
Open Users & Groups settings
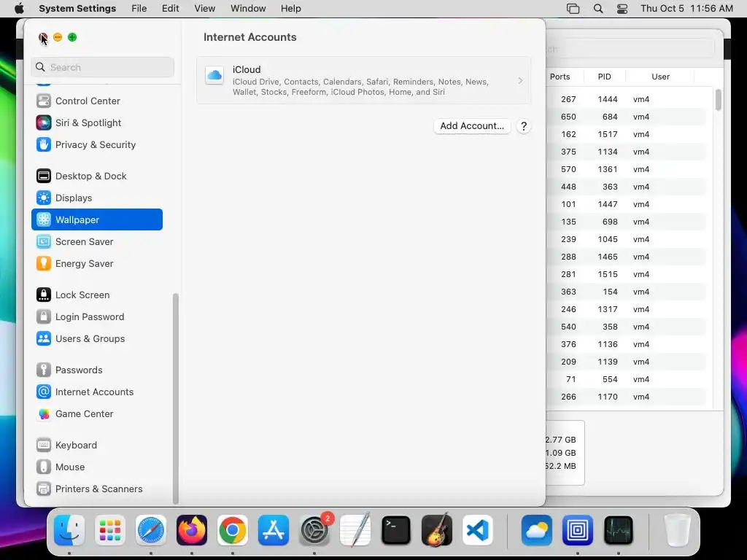(x=97, y=339)
